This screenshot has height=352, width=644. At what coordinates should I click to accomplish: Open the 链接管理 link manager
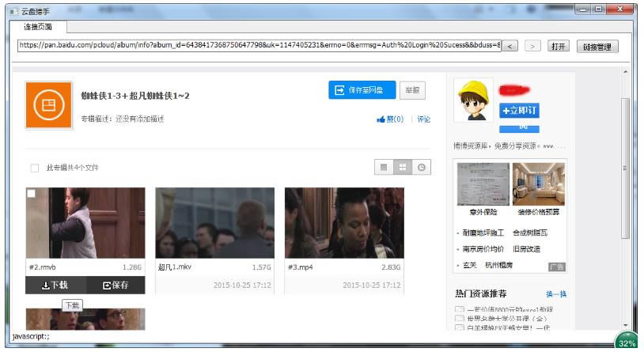coord(597,47)
